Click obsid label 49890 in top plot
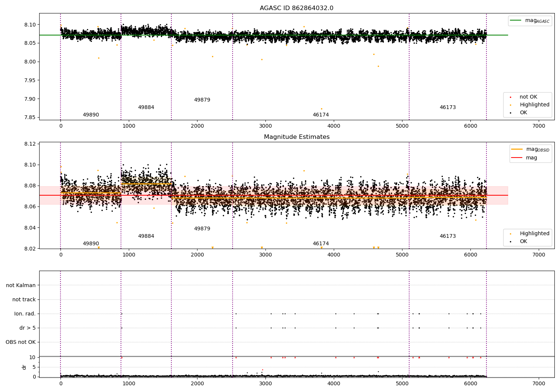 [x=91, y=115]
